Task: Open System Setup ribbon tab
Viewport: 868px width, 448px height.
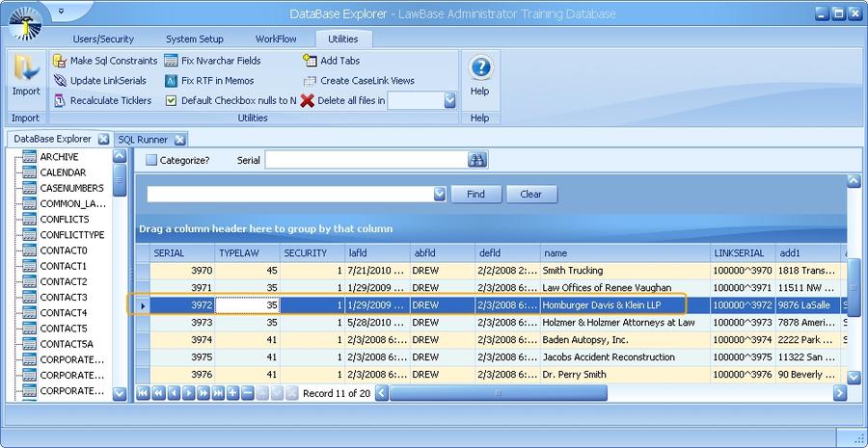Action: click(194, 40)
